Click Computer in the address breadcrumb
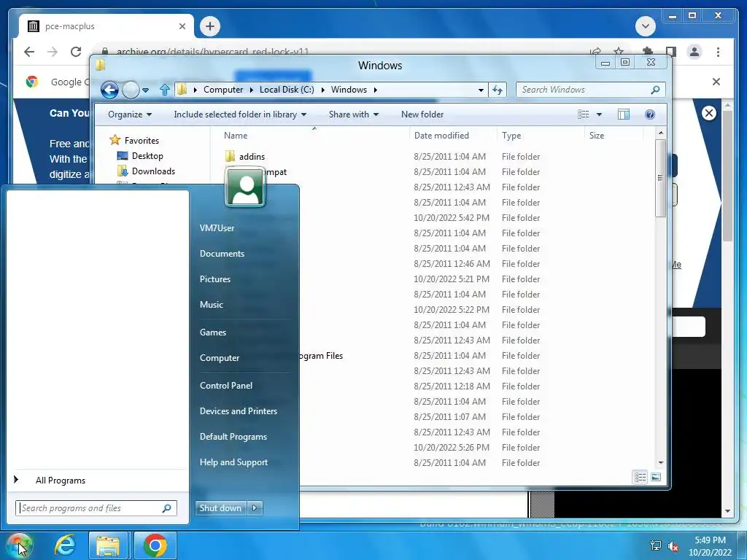Image resolution: width=747 pixels, height=560 pixels. [223, 90]
